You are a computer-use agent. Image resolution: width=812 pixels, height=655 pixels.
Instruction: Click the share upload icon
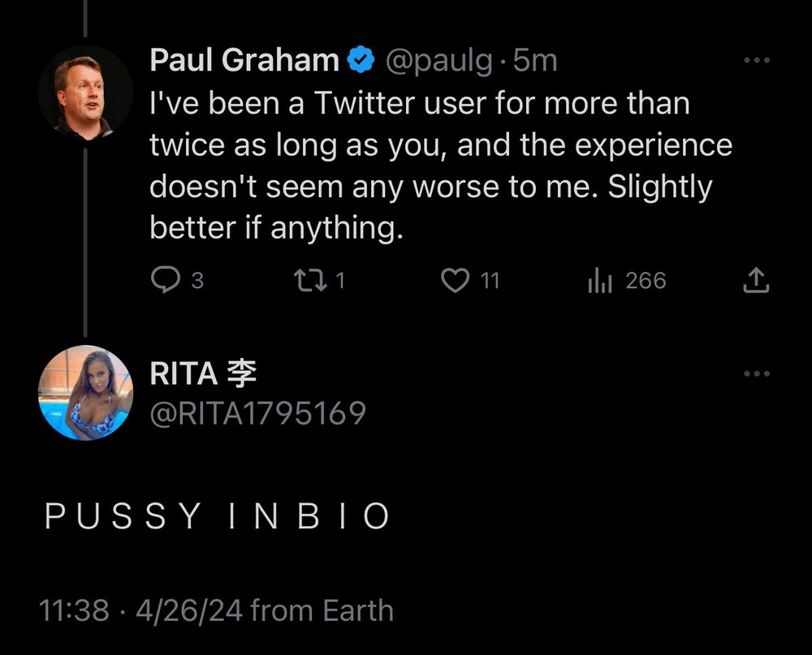(756, 280)
